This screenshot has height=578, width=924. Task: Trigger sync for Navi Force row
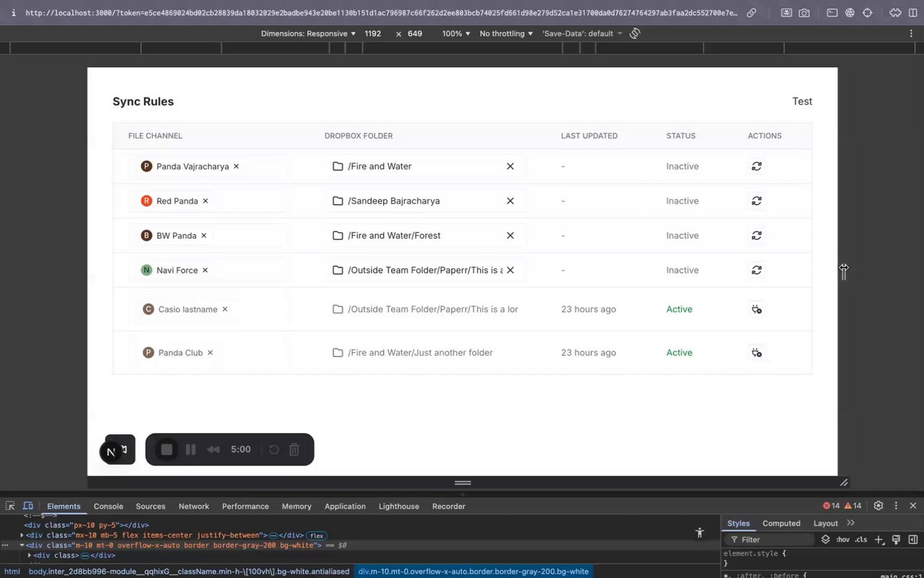pyautogui.click(x=757, y=270)
